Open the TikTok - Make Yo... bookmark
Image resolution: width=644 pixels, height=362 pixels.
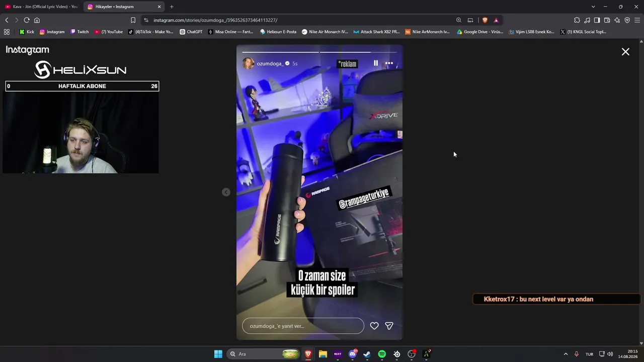(x=150, y=32)
